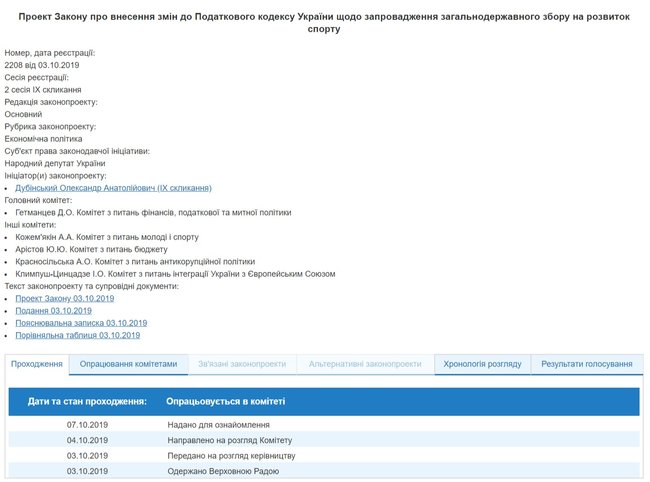Click 'Рубрика законопроекту:' label
This screenshot has height=482, width=650.
50,126
